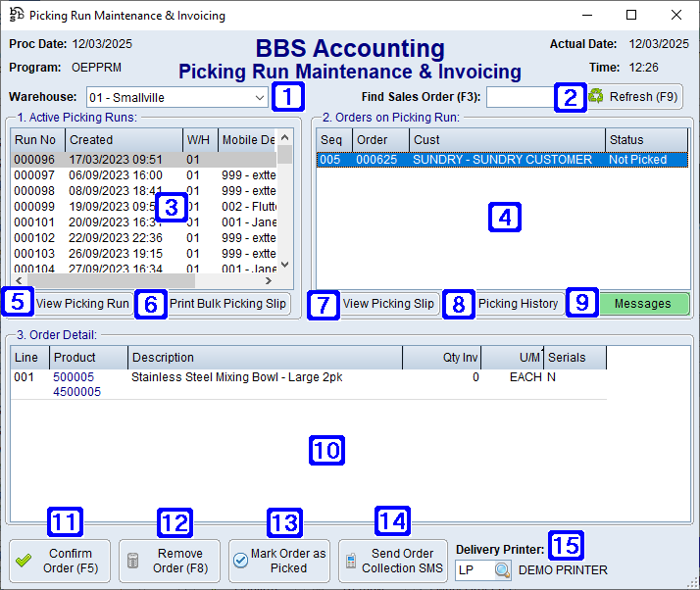The width and height of the screenshot is (700, 590).
Task: Open the View Picking Slip button
Action: 388,304
